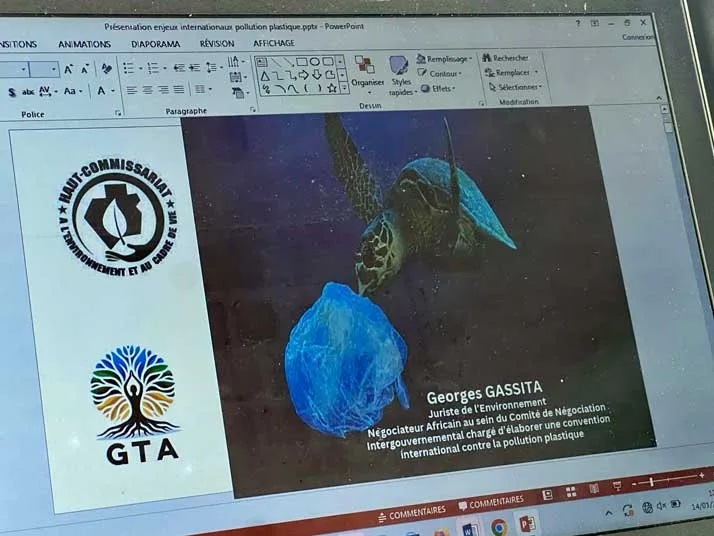Increase list indent level
This screenshot has height=536, width=714.
(194, 67)
